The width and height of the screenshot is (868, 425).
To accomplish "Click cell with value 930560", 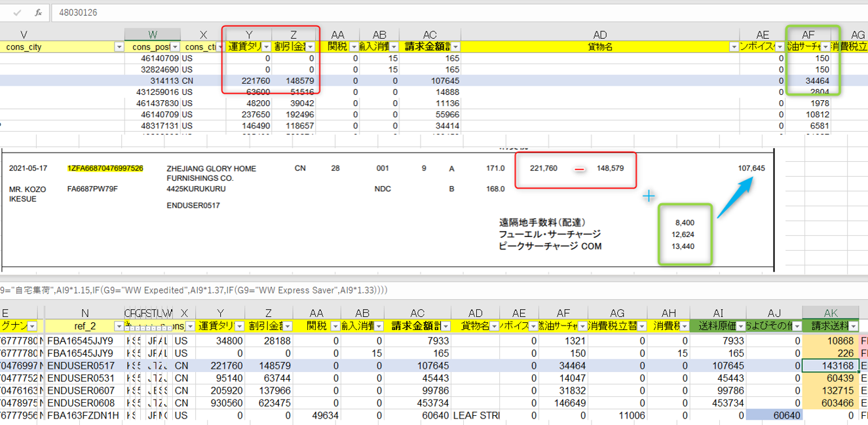I will pyautogui.click(x=221, y=403).
